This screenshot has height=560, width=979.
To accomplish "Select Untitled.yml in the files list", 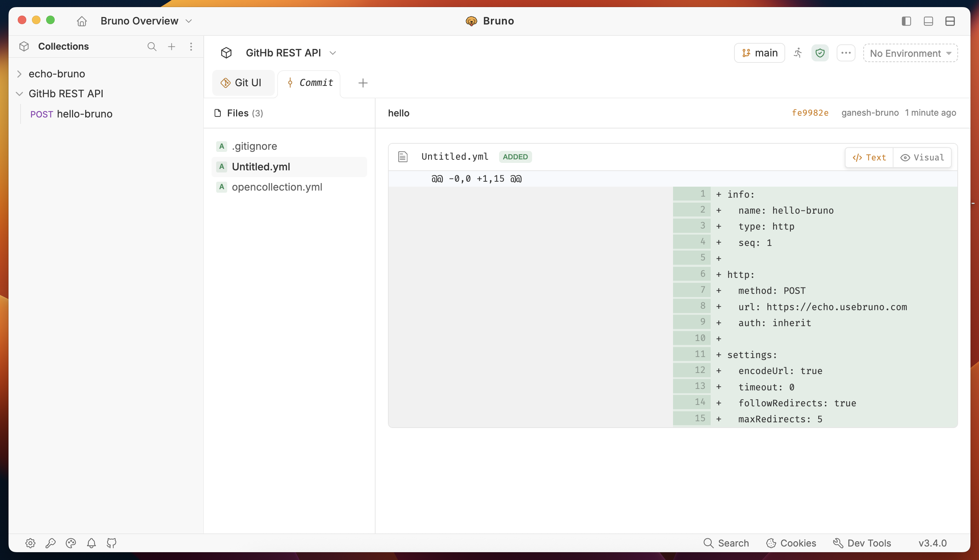I will coord(289,166).
